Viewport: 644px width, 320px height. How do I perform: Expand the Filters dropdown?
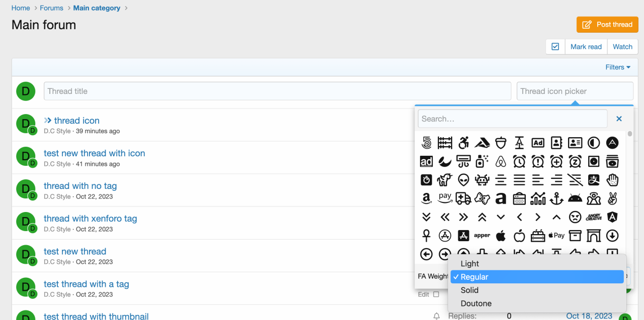pos(618,67)
